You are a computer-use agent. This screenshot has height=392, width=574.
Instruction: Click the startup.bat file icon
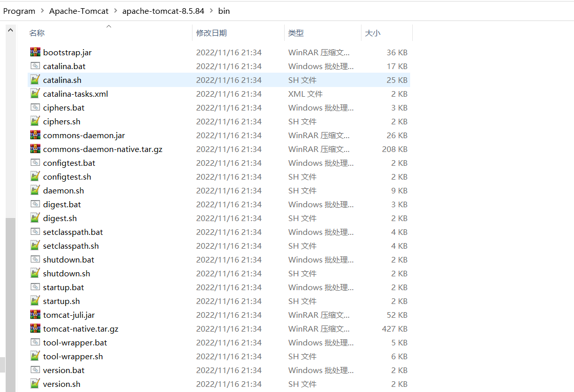(x=35, y=287)
